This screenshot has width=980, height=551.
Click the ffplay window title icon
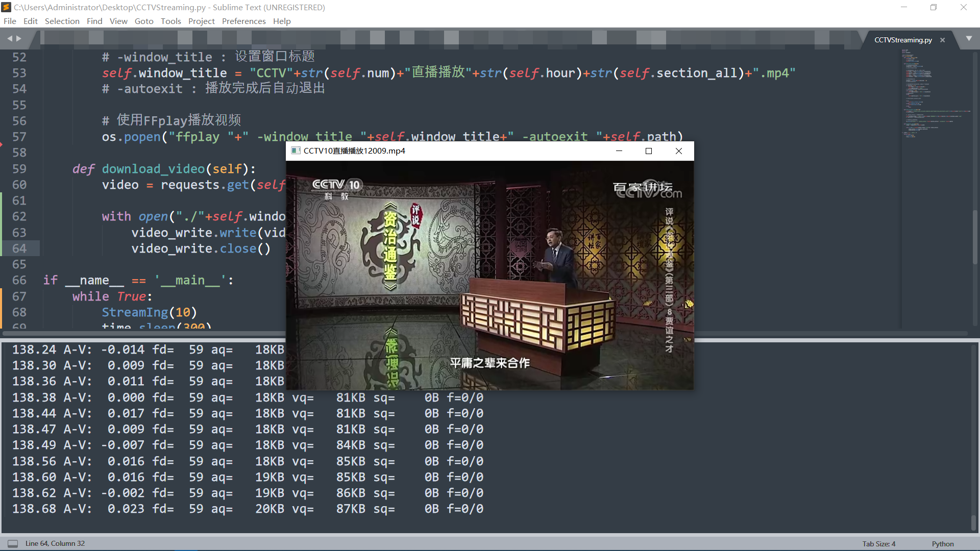coord(295,151)
